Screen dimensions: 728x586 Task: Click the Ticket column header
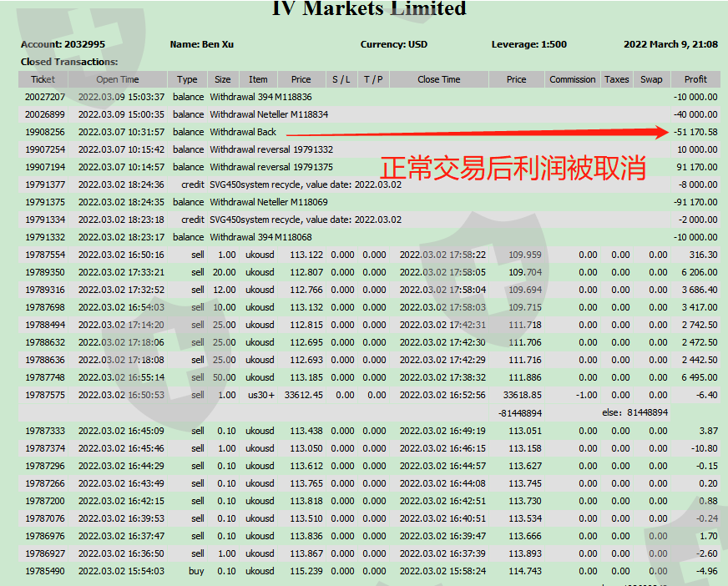click(x=43, y=79)
